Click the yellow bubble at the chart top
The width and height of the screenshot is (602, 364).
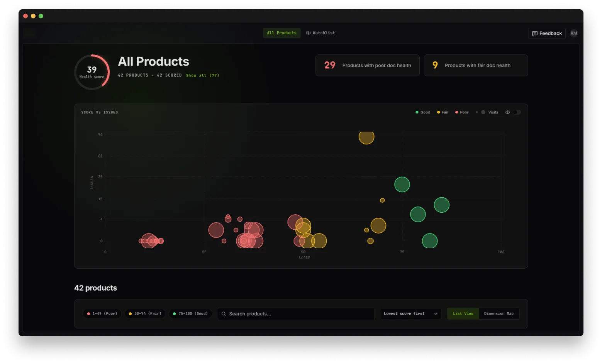tap(366, 137)
